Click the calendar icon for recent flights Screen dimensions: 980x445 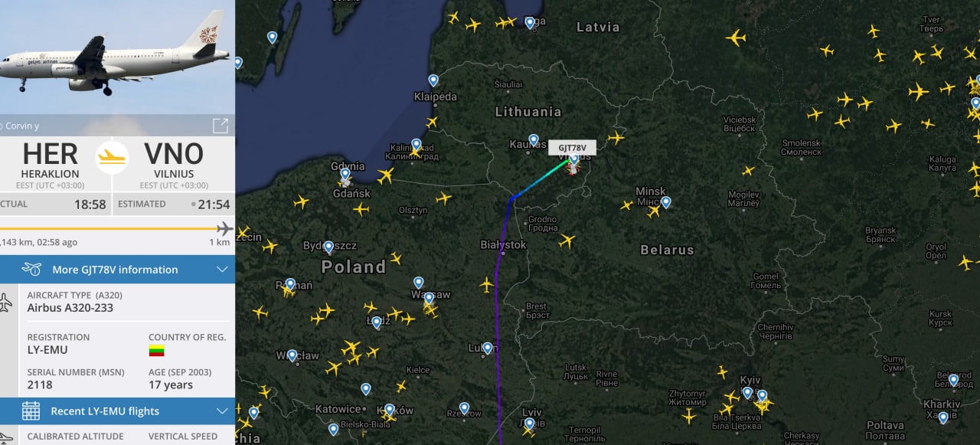click(x=31, y=411)
